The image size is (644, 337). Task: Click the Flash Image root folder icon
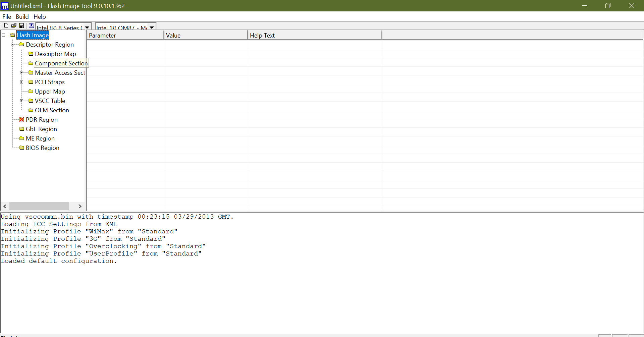coord(13,35)
